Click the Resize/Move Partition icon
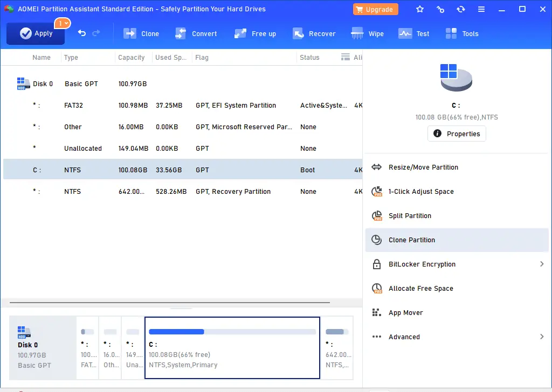The image size is (552, 392). pyautogui.click(x=376, y=167)
